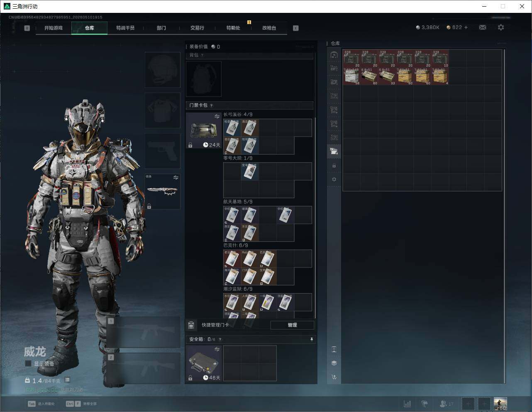Click the 管理 button
The width and height of the screenshot is (532, 412).
point(292,325)
